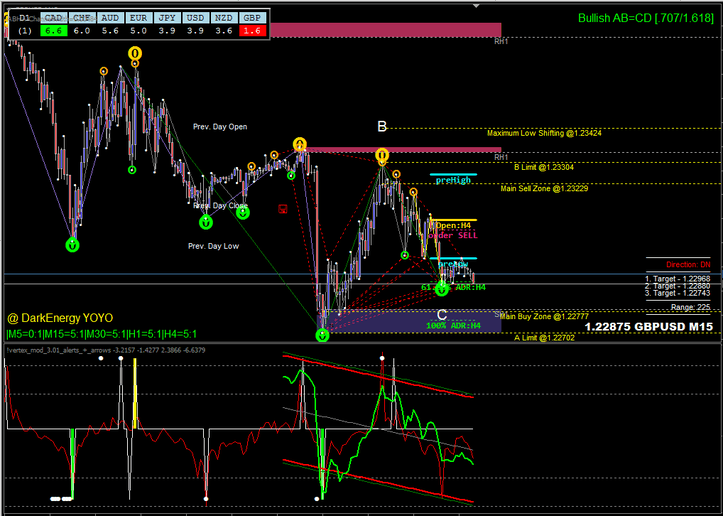Click the large yellow arrow marker at point B
The image size is (723, 516).
click(382, 156)
